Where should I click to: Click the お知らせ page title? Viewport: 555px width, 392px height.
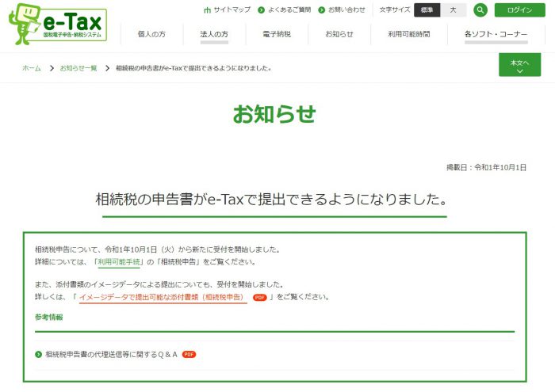[274, 114]
